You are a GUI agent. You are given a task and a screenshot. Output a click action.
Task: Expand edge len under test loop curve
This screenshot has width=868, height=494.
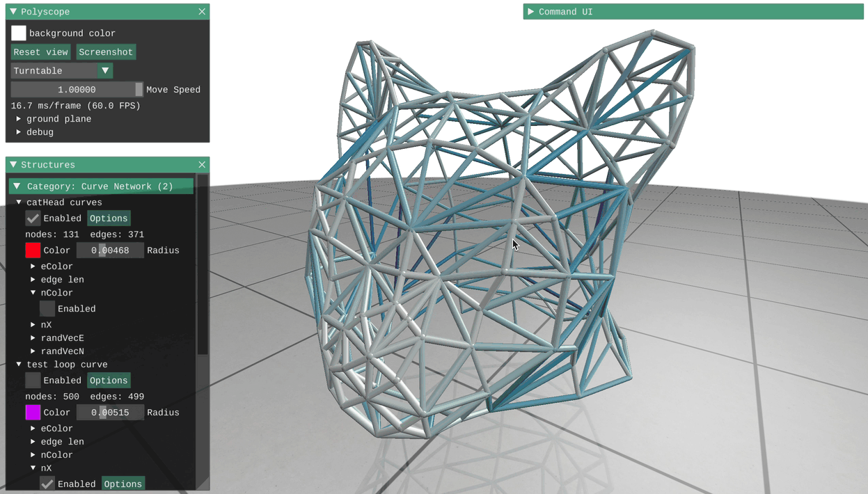[33, 442]
